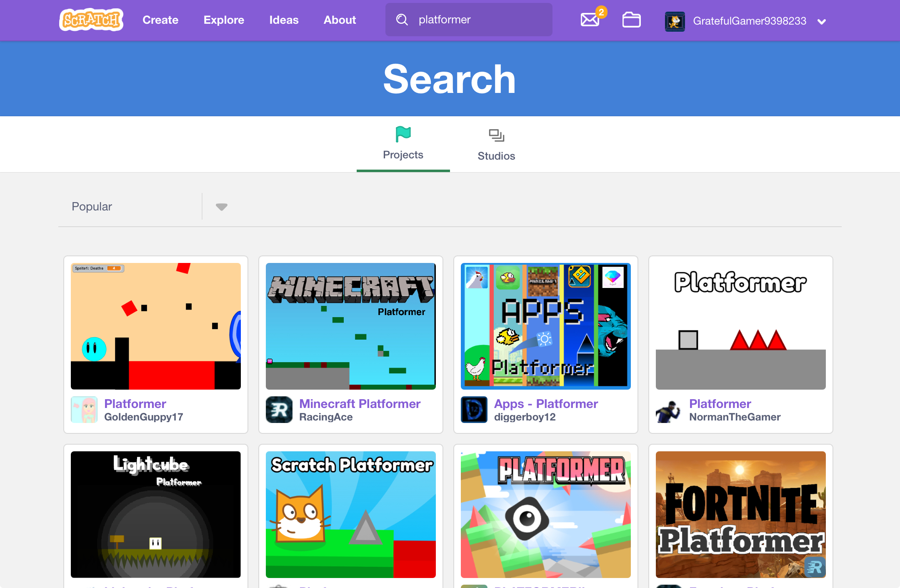Click the platformer search input field
900x588 pixels.
coord(479,20)
